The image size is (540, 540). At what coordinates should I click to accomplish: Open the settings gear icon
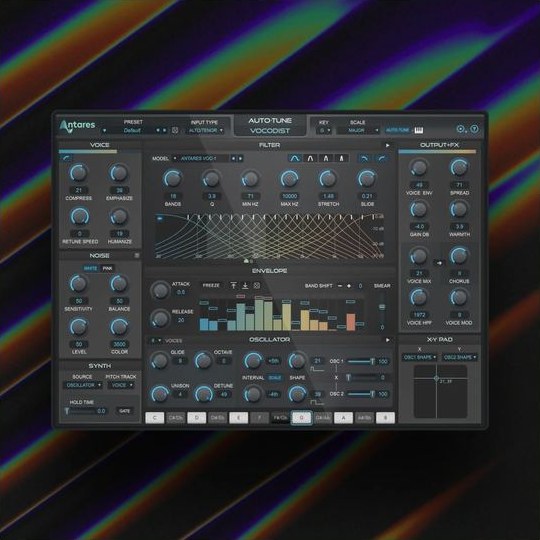tap(460, 129)
